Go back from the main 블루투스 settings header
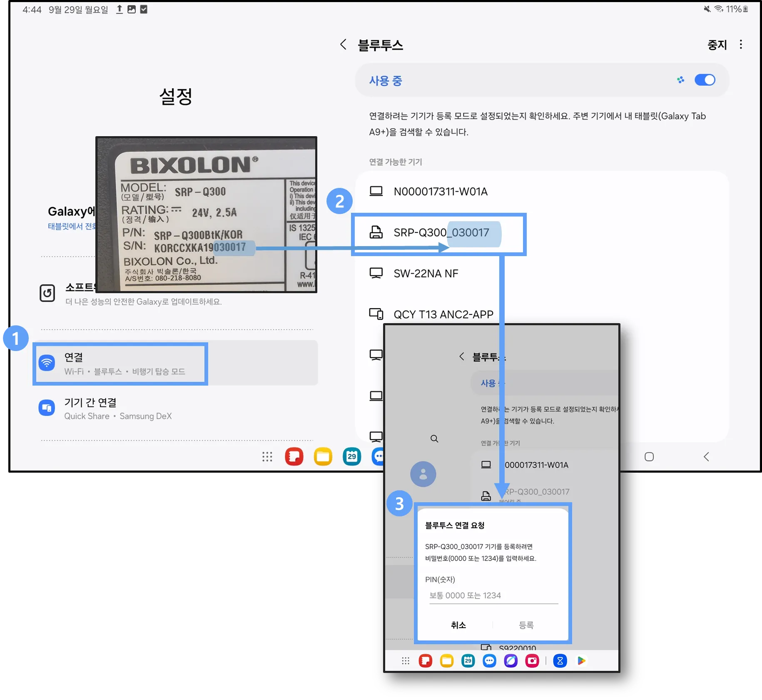Image resolution: width=762 pixels, height=700 pixels. pos(343,45)
